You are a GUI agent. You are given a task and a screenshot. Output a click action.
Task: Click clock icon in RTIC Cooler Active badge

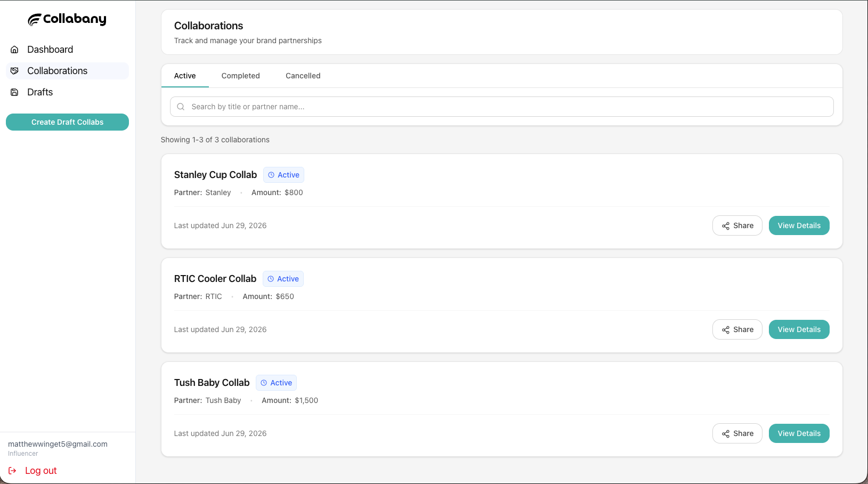point(271,279)
